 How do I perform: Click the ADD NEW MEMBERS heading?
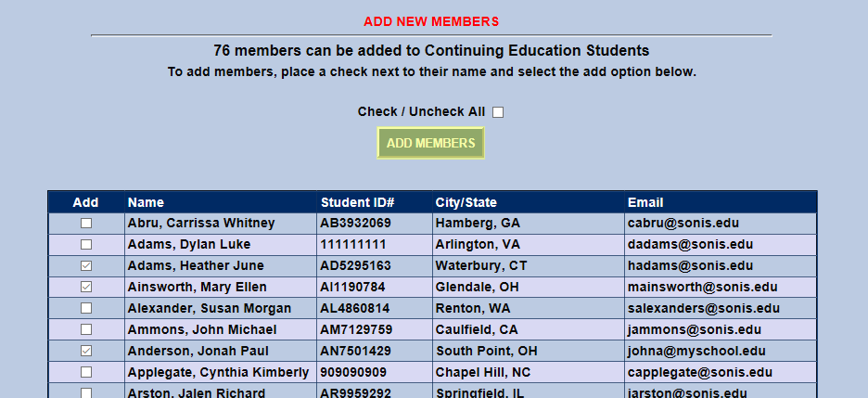(x=431, y=21)
